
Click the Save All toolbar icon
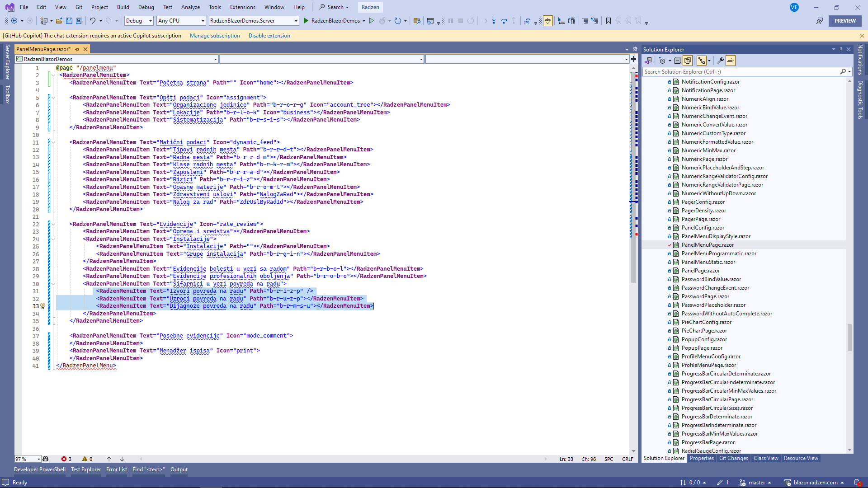79,21
